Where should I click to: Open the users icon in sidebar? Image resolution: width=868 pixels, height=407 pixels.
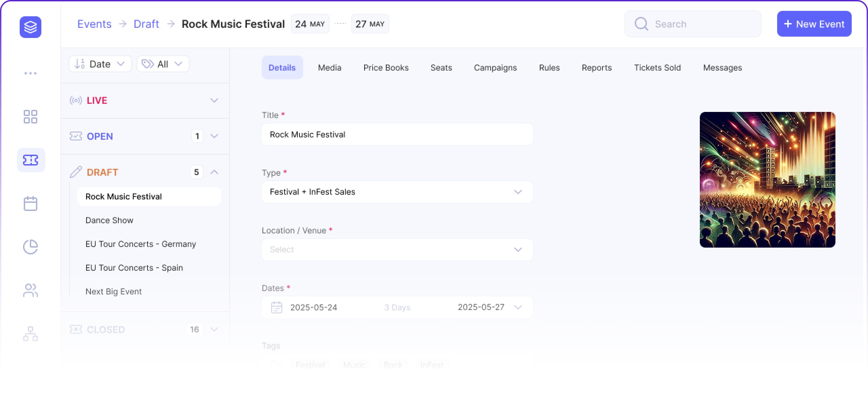pyautogui.click(x=30, y=290)
